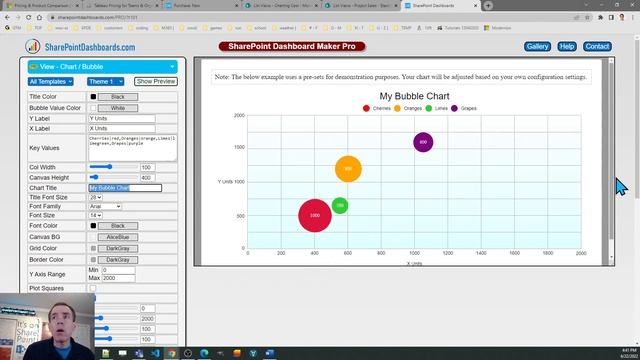The width and height of the screenshot is (640, 360).
Task: Open a new browser tab with plus icon
Action: pyautogui.click(x=488, y=6)
